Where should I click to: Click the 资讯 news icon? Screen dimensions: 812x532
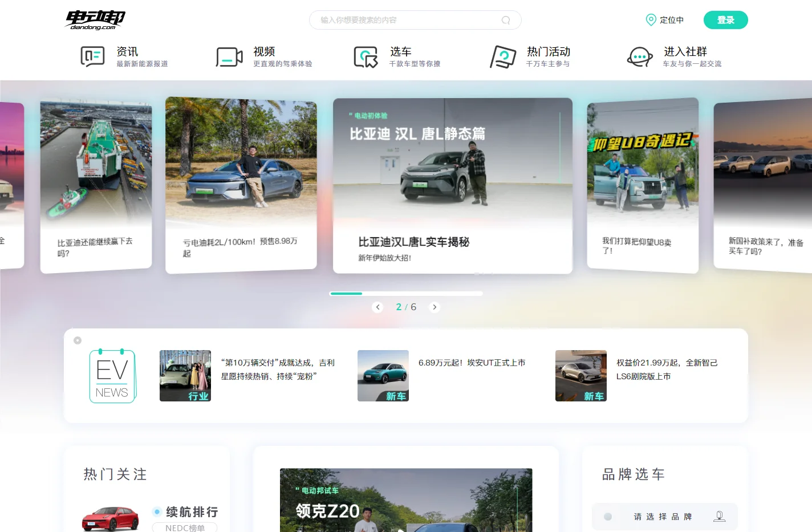point(92,56)
